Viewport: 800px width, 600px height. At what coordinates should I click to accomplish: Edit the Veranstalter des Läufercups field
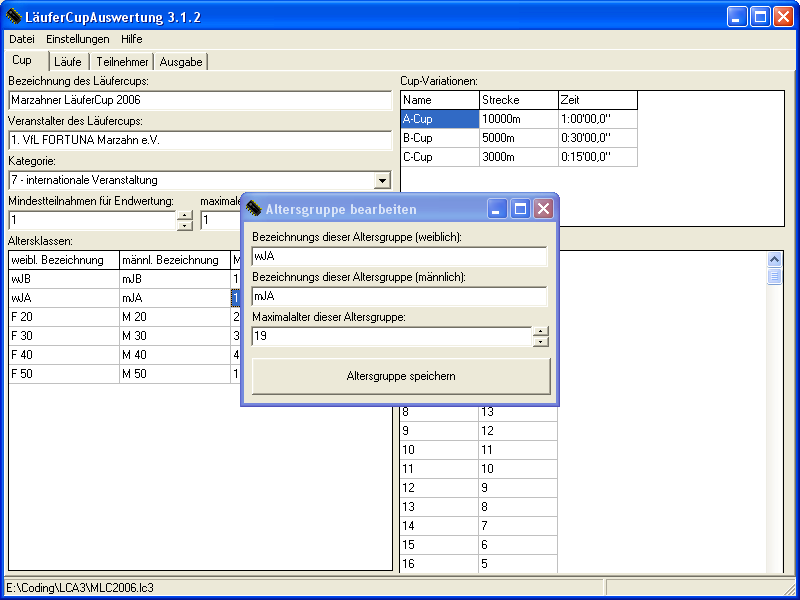200,140
